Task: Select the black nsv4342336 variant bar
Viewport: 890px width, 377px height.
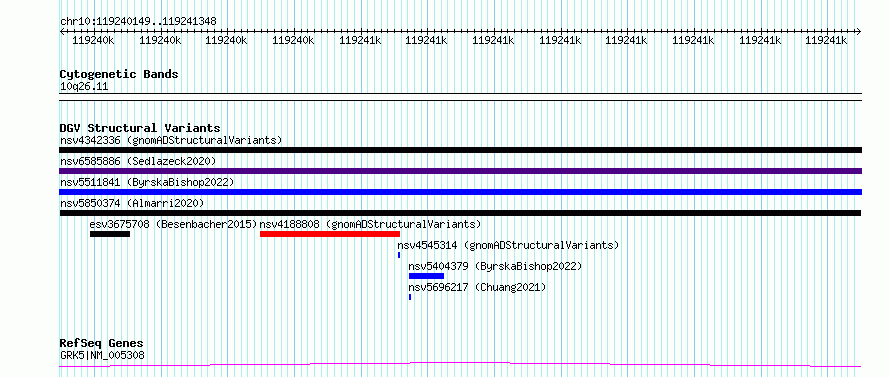Action: [x=460, y=150]
